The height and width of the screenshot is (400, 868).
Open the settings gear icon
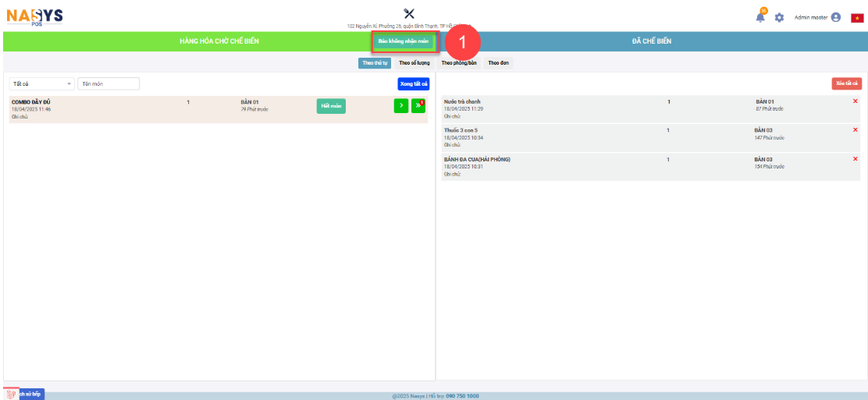[x=779, y=17]
